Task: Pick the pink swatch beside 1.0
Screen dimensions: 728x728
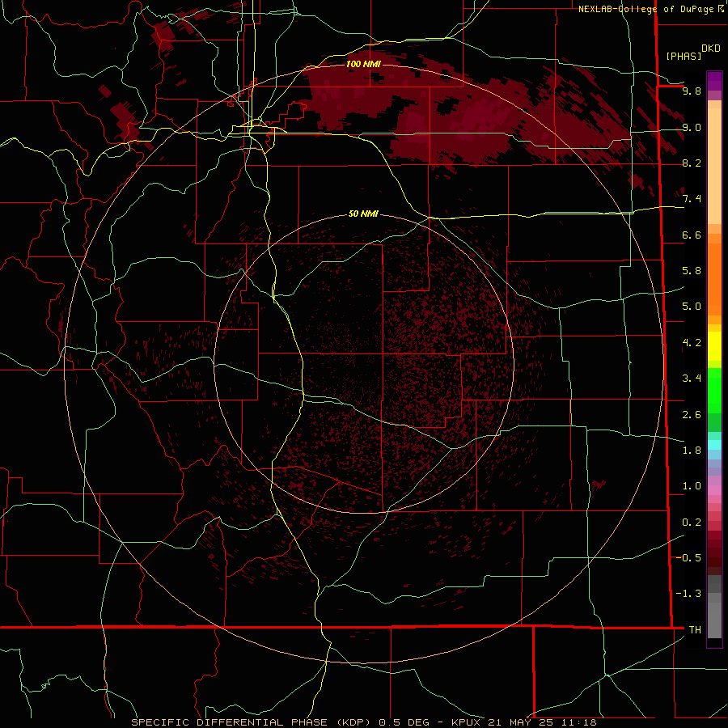Action: pyautogui.click(x=714, y=490)
